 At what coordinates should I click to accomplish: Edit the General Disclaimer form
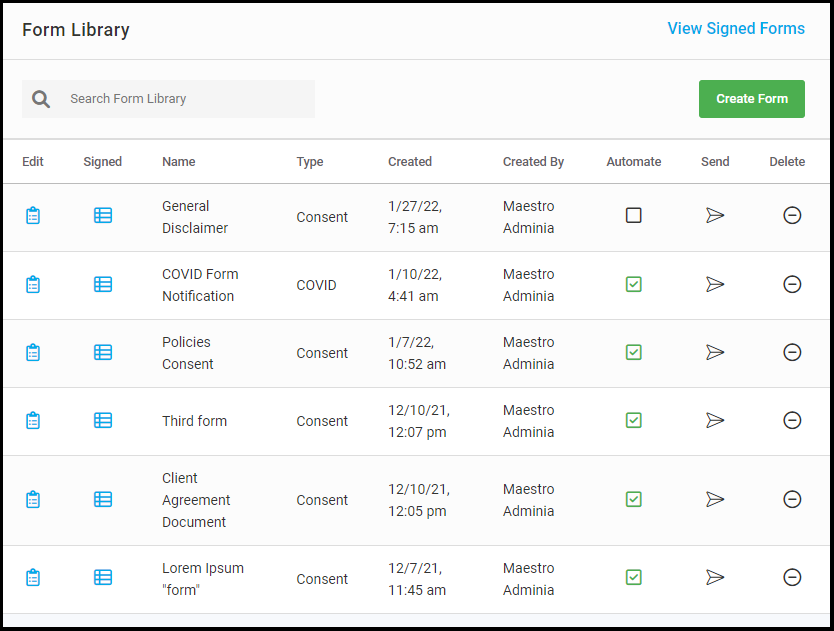(33, 215)
